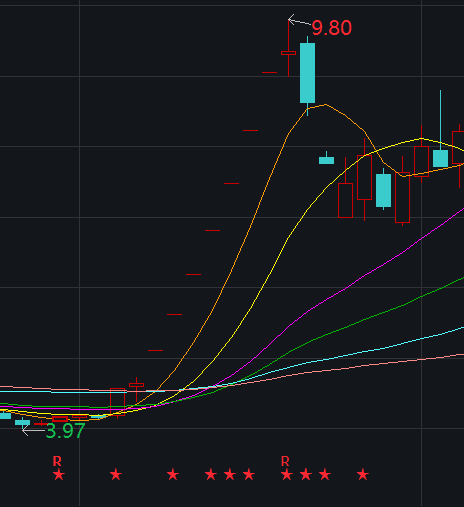This screenshot has width=464, height=507.
Task: Click the small cyan candle after the gap down
Action: (326, 160)
